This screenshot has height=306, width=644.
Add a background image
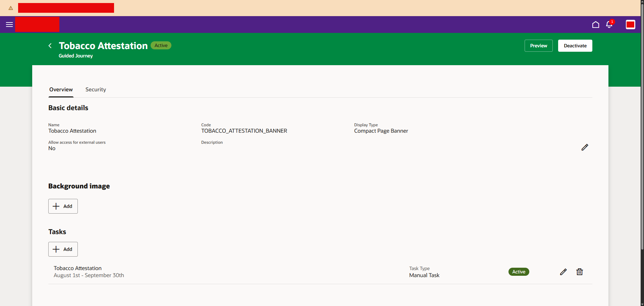(63, 206)
